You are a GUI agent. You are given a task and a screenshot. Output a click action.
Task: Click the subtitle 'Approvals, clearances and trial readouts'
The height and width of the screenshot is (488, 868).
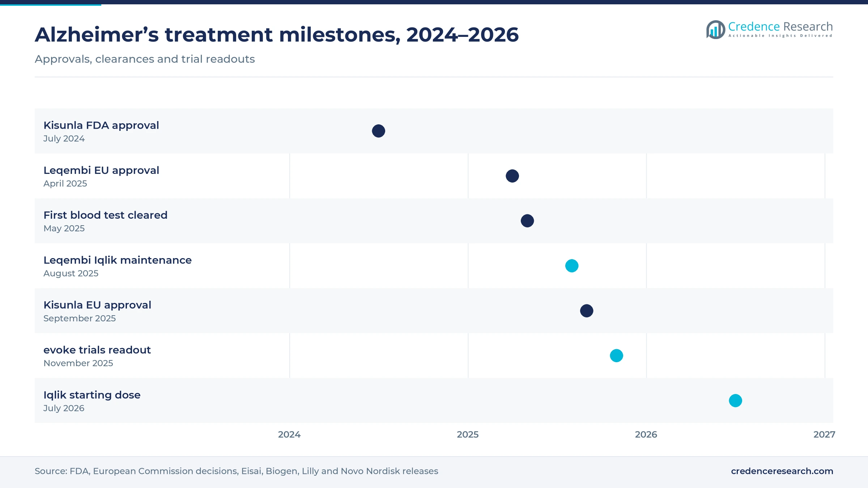[145, 59]
